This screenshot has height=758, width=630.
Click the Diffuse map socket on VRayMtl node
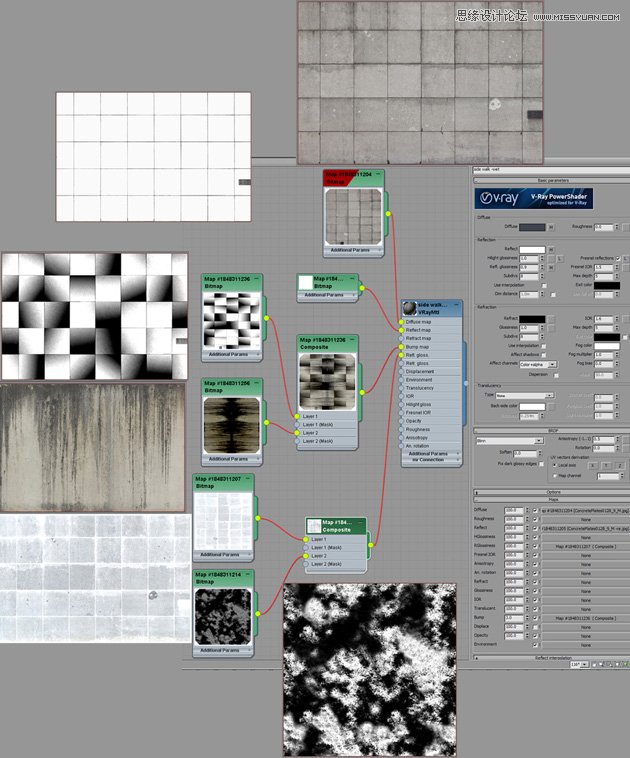tap(401, 322)
